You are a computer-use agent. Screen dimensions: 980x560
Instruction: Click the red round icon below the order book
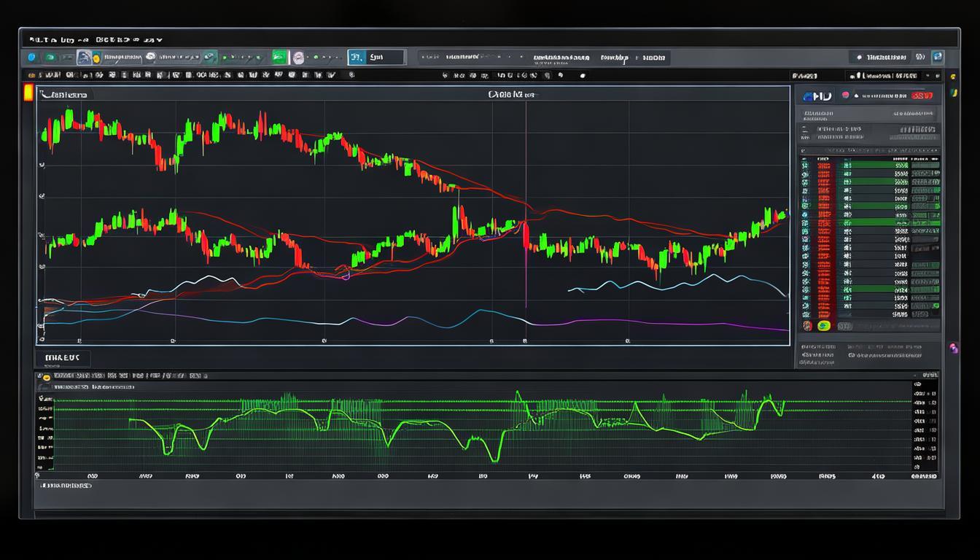tap(807, 326)
